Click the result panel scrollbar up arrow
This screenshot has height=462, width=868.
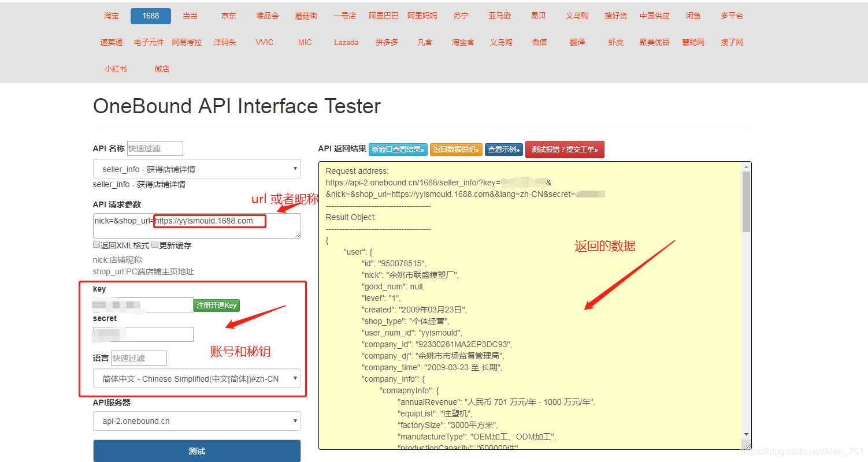(x=746, y=167)
